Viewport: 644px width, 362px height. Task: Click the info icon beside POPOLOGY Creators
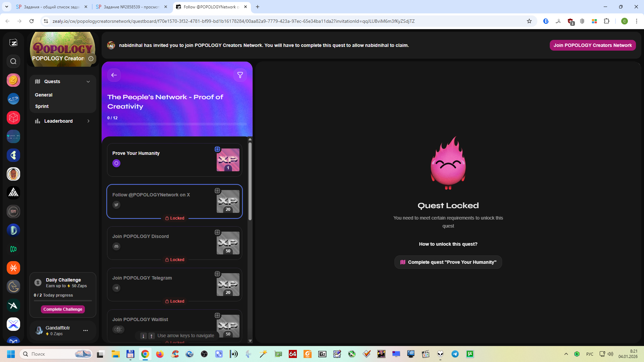pos(91,58)
